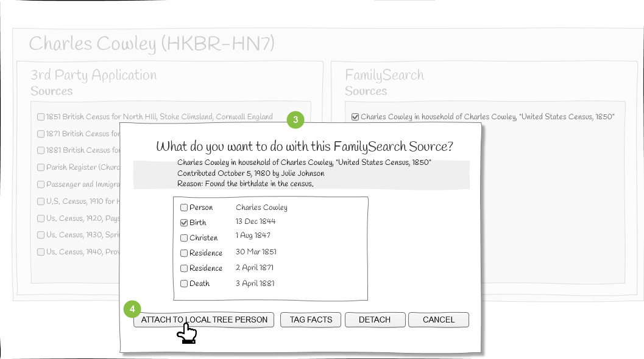Click the Reason: Found the birthdate text

point(245,184)
